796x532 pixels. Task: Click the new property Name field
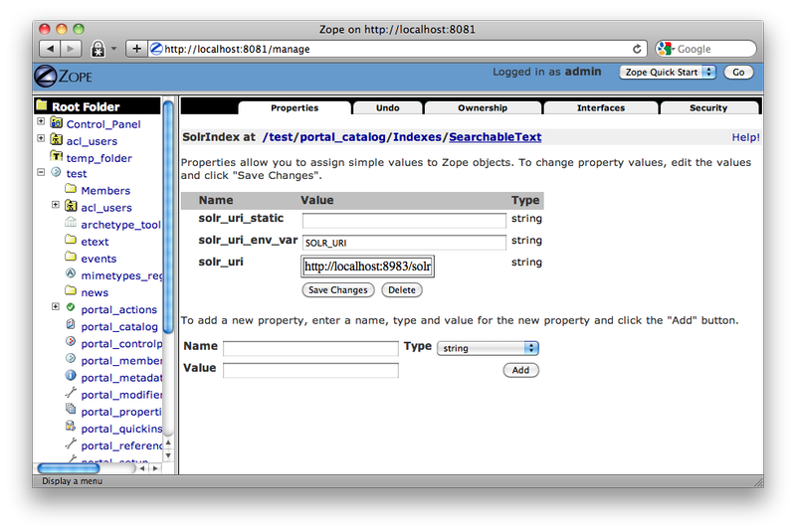[310, 348]
